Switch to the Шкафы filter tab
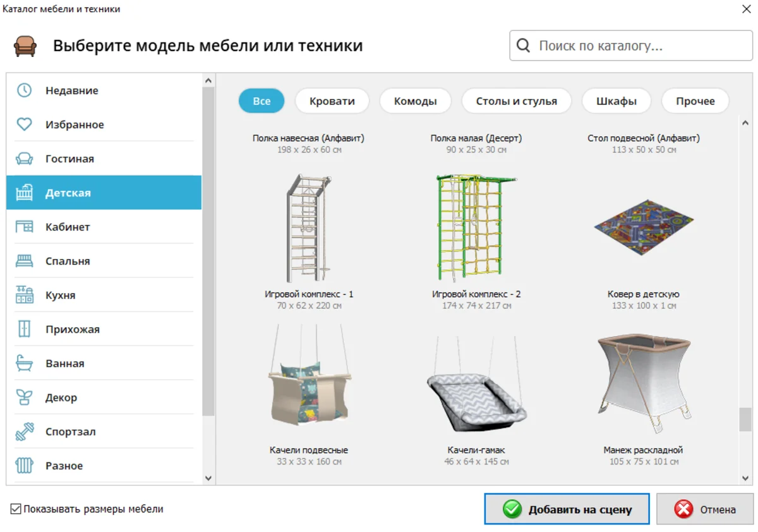 (x=616, y=101)
